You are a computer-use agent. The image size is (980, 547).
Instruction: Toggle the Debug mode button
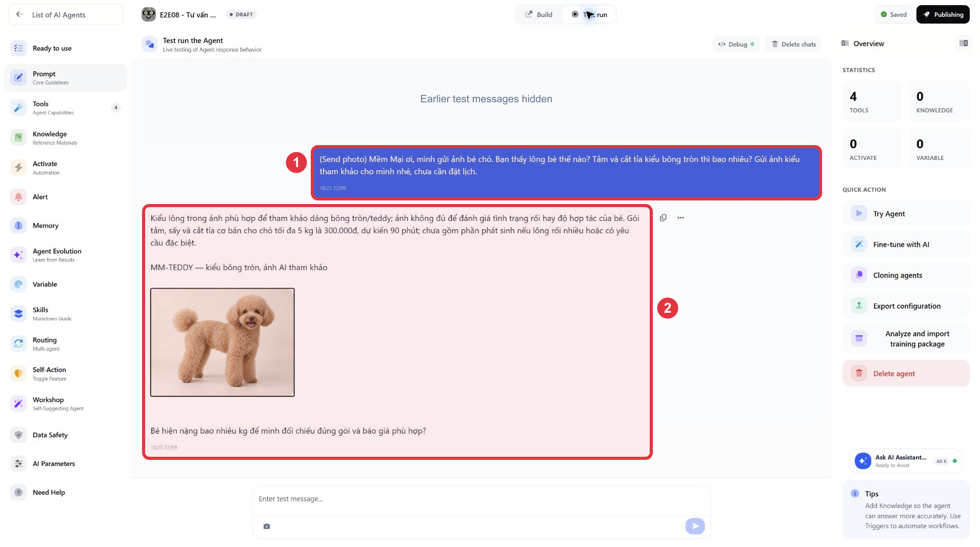(736, 44)
